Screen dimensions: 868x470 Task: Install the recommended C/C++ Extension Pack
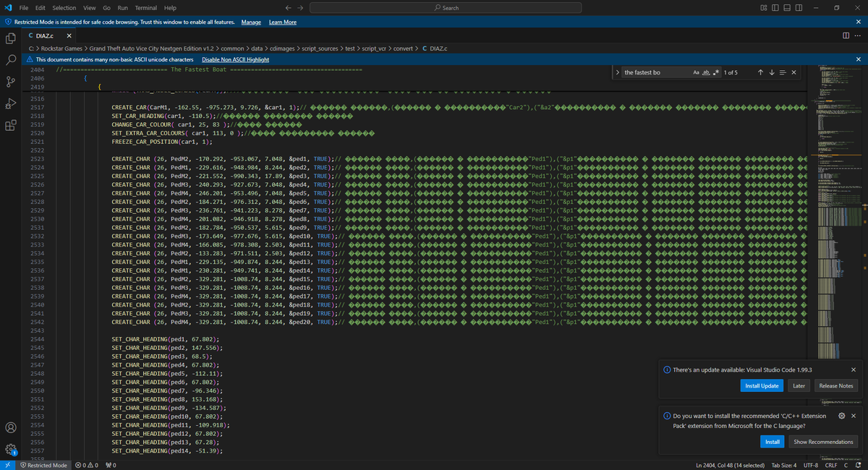(773, 441)
